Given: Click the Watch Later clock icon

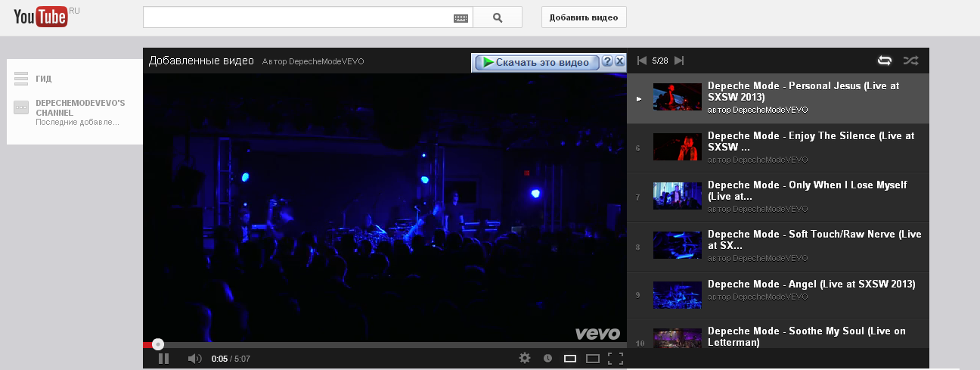Looking at the screenshot, I should tap(547, 359).
